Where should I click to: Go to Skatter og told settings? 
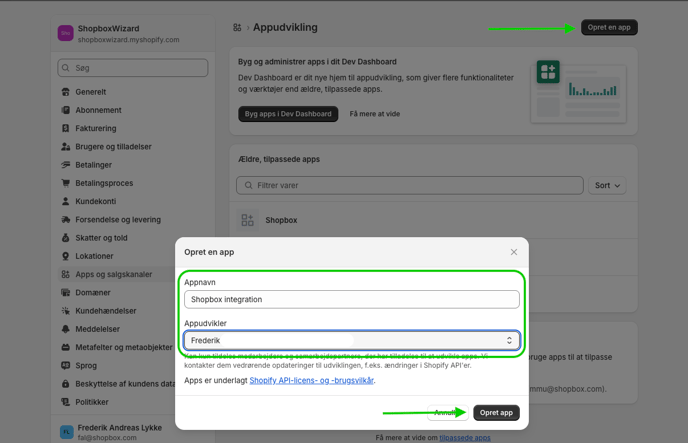tap(101, 238)
